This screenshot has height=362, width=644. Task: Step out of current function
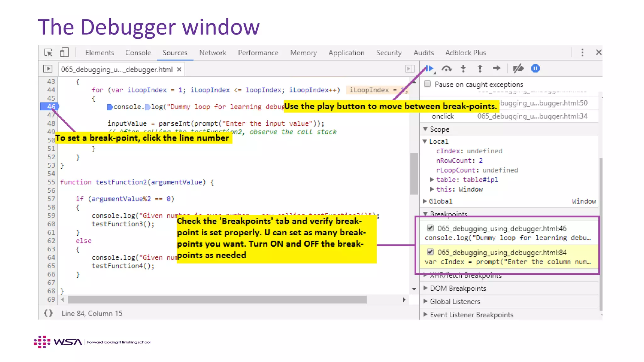coord(480,69)
